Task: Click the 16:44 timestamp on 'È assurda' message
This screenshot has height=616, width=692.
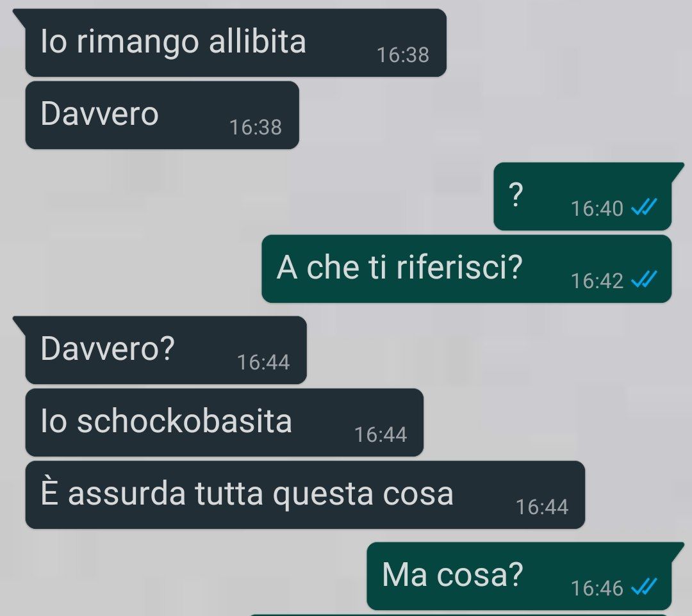Action: 542,507
